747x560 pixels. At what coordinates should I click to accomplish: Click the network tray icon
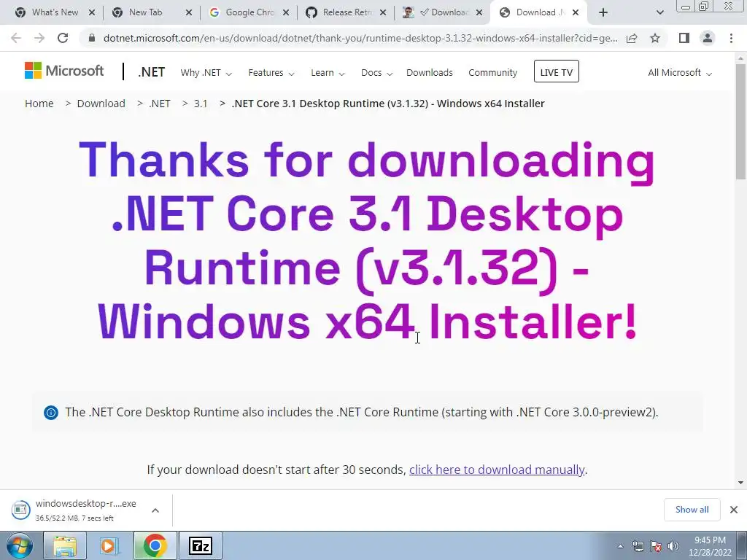point(638,547)
